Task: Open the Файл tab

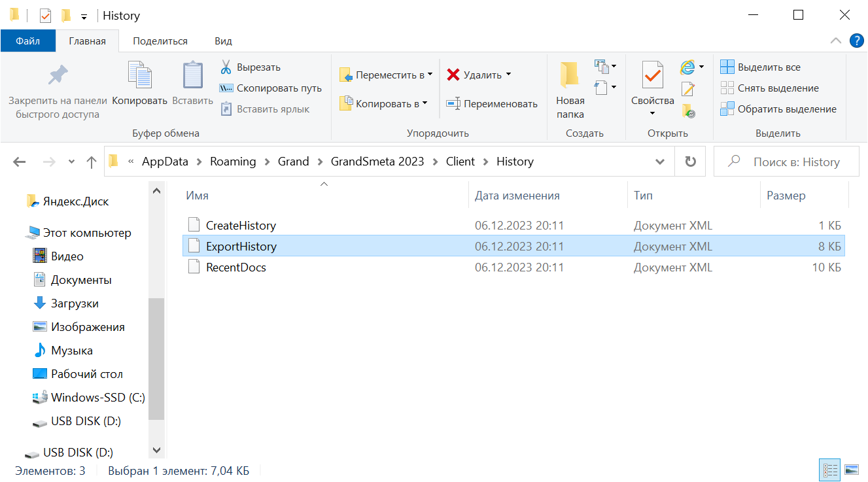Action: click(x=27, y=41)
